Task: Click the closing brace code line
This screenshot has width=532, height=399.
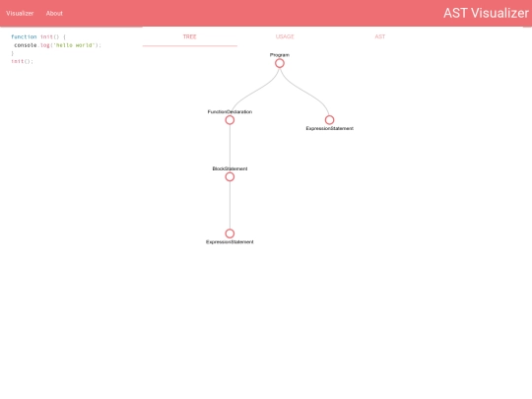Action: pos(12,53)
